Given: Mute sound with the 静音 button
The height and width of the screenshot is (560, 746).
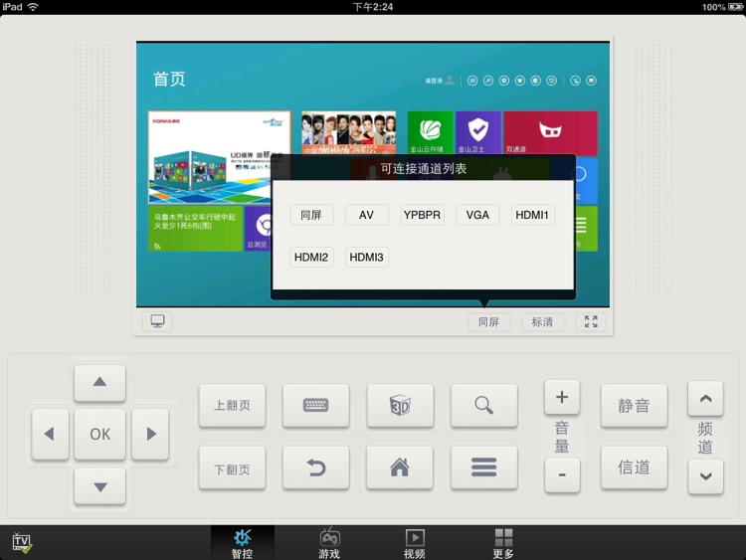Looking at the screenshot, I should (x=634, y=406).
